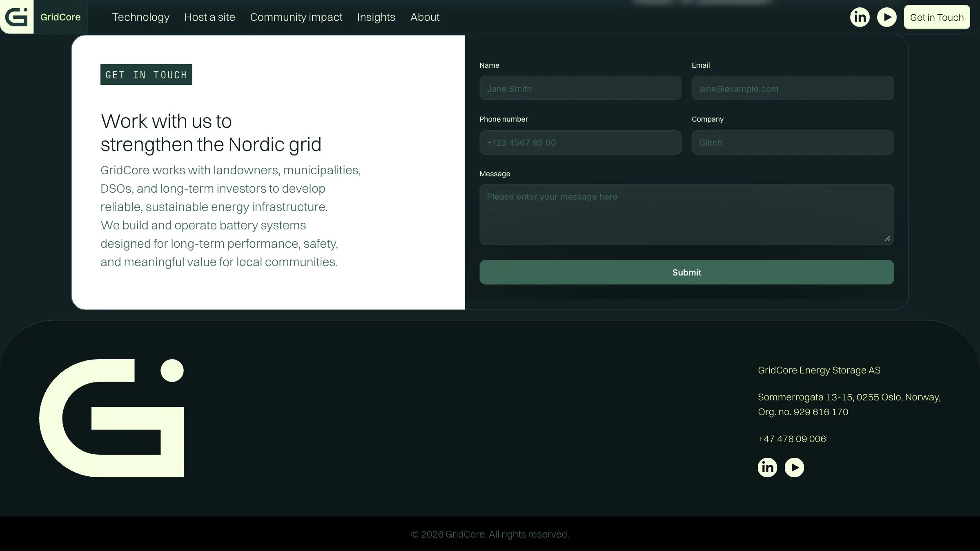Click the large footer GridCore logo

[111, 418]
